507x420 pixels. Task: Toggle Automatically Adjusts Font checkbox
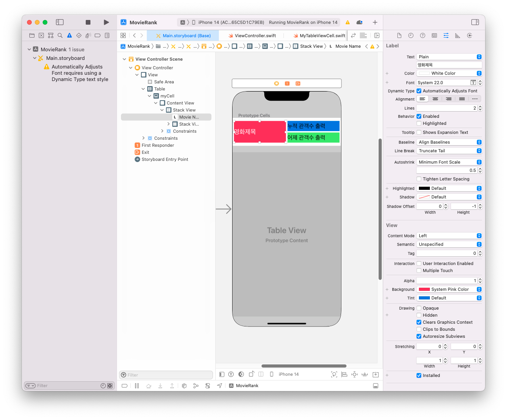419,91
